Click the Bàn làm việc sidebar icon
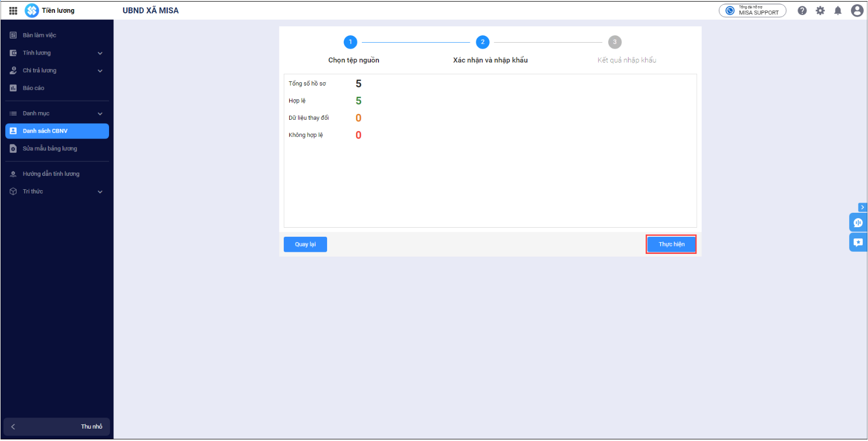The image size is (868, 441). (13, 35)
